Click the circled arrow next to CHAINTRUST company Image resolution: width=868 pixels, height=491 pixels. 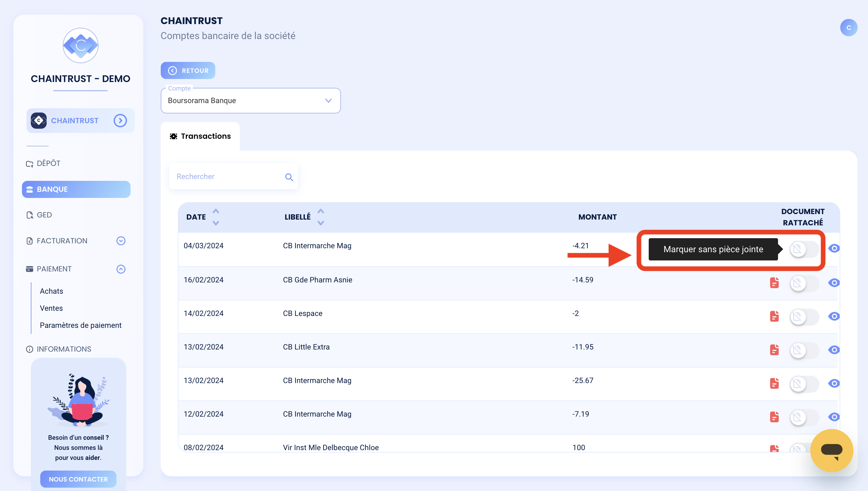click(120, 121)
